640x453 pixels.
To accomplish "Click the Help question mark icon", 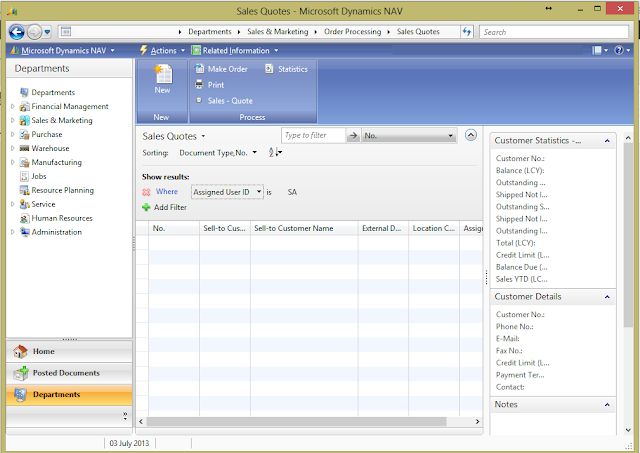I will 622,50.
